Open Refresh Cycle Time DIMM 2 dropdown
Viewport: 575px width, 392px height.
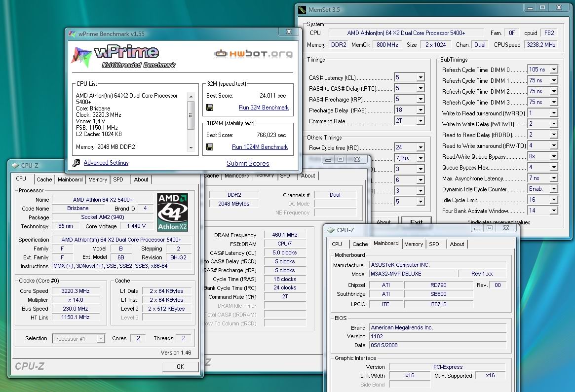[554, 91]
